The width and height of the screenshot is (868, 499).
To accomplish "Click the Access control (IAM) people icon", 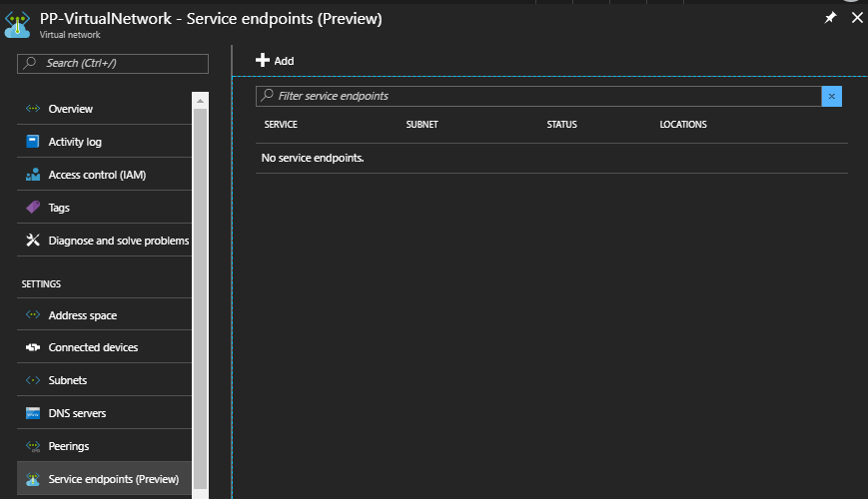I will point(33,175).
